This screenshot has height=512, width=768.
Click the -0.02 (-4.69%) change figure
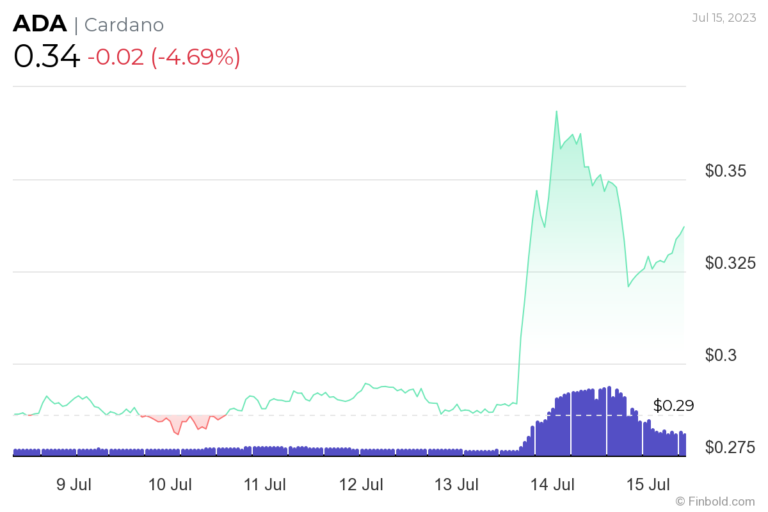pyautogui.click(x=164, y=57)
